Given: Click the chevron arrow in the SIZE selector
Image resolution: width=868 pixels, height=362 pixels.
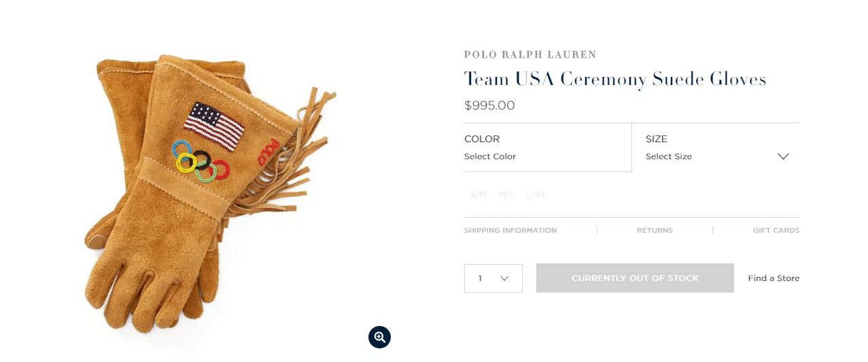Looking at the screenshot, I should (x=783, y=157).
